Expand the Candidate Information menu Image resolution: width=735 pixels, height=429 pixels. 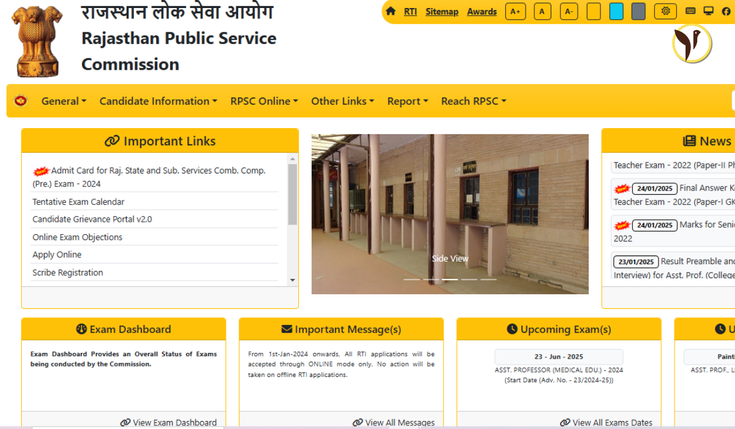(x=158, y=101)
